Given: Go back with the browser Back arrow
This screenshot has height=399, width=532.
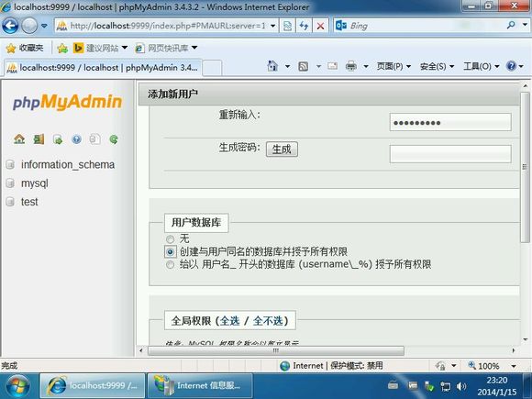Looking at the screenshot, I should pos(10,26).
